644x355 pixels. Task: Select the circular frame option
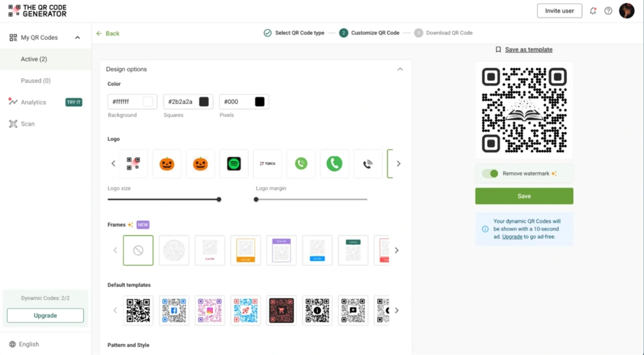tap(174, 250)
